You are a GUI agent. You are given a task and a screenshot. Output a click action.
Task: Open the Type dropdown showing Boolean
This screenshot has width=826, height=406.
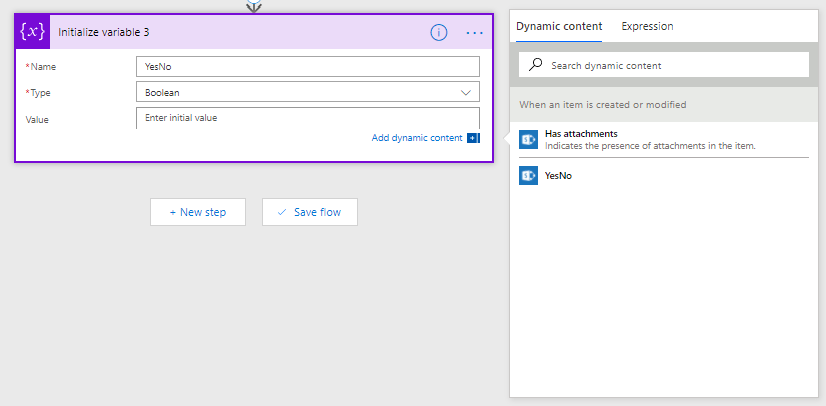[308, 92]
